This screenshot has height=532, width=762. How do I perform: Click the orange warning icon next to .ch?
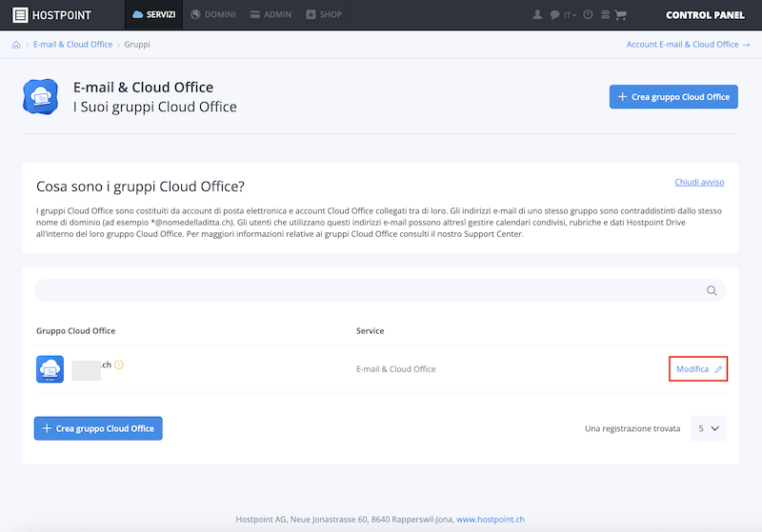click(119, 365)
